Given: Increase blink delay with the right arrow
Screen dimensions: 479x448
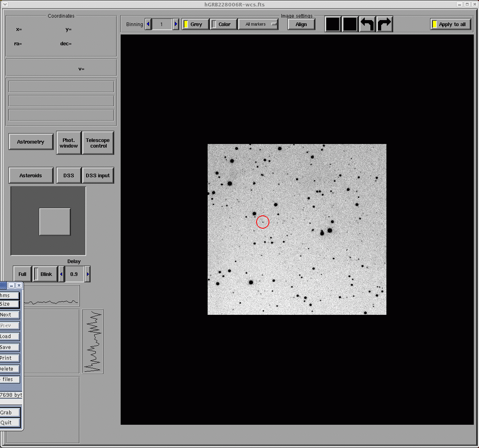Looking at the screenshot, I should 87,274.
